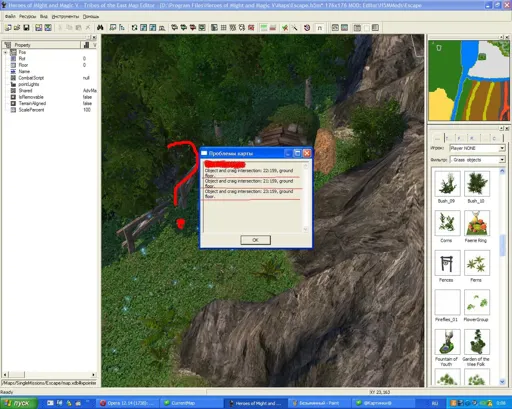Open the Помощь menu
This screenshot has height=409, width=512.
coord(91,16)
